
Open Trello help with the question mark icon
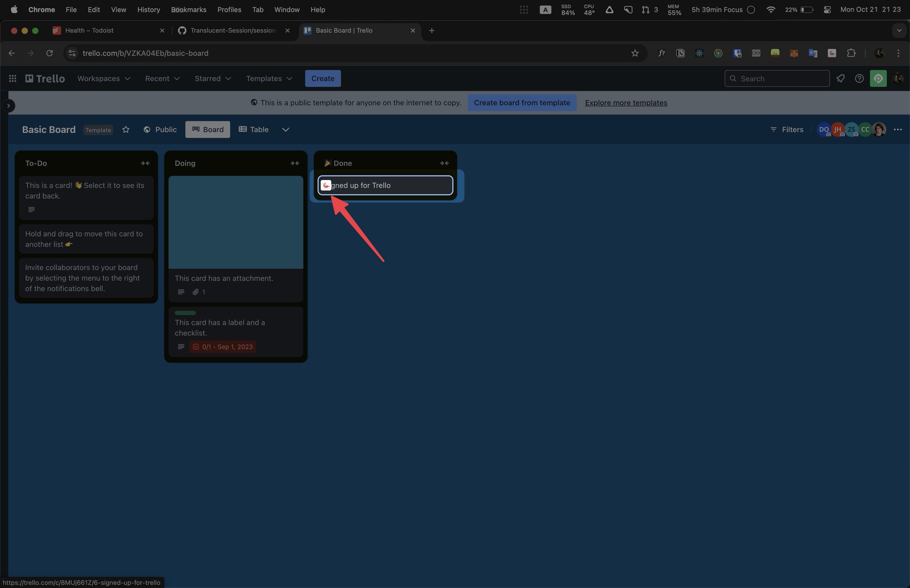point(860,78)
